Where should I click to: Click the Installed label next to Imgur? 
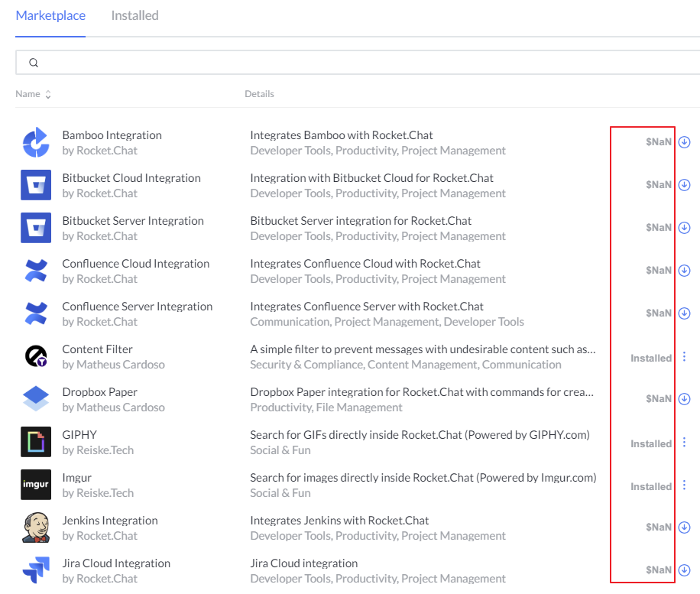(650, 486)
